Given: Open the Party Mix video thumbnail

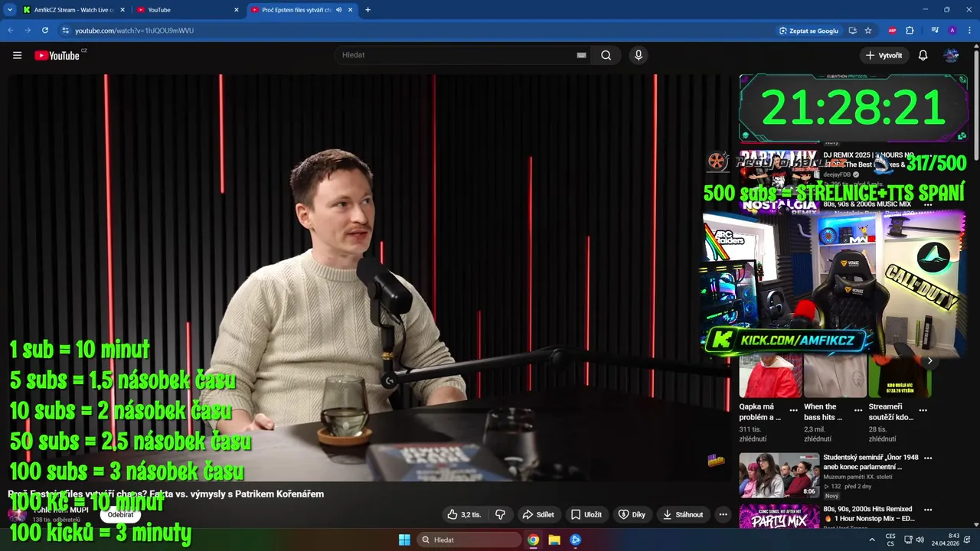Looking at the screenshot, I should tap(779, 517).
